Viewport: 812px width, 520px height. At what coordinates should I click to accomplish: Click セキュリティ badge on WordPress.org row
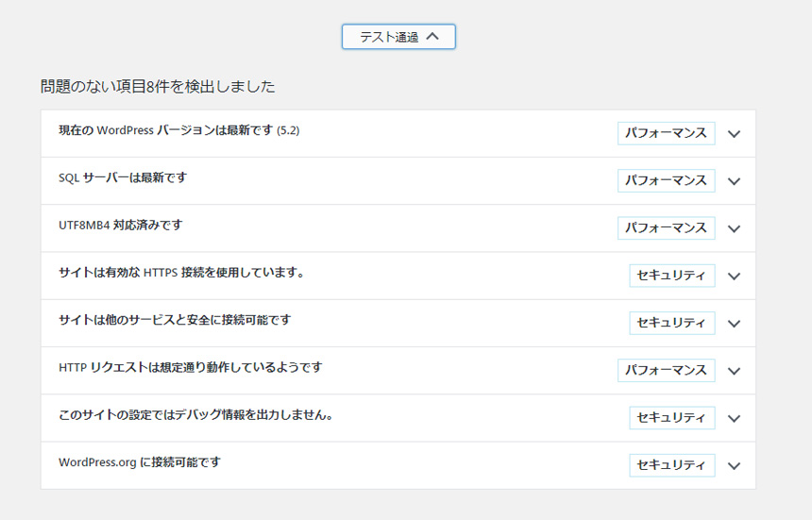coord(671,465)
